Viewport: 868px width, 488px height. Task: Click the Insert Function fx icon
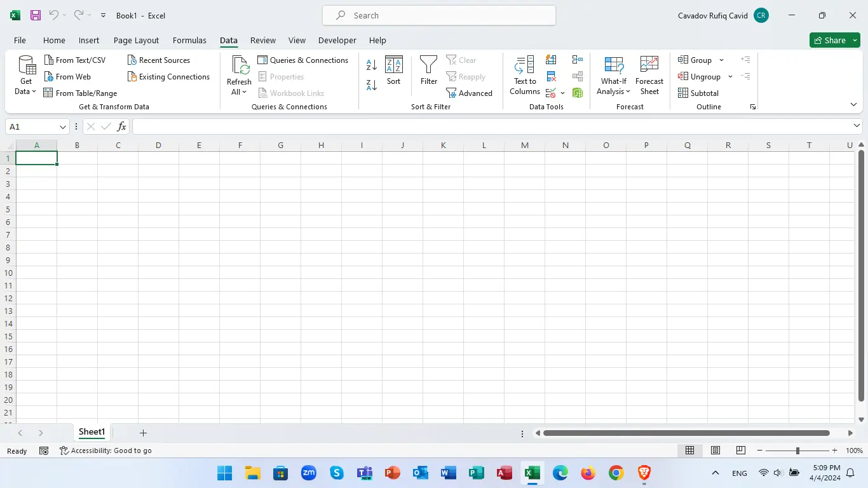pos(122,126)
